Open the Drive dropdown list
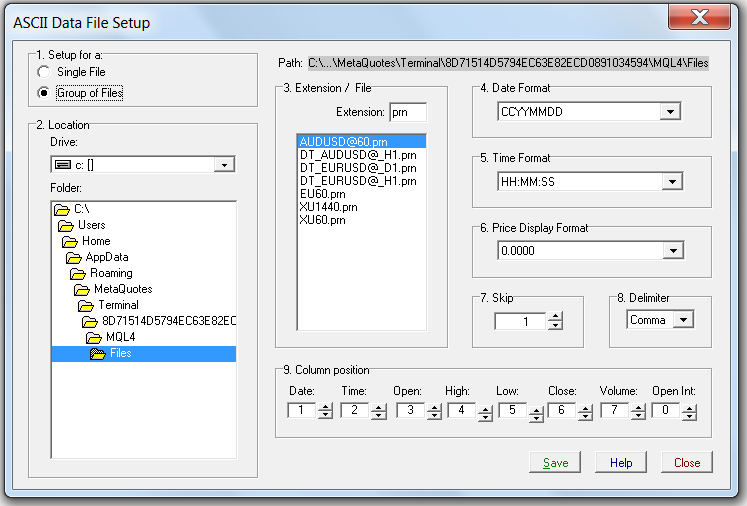This screenshot has width=747, height=506. [x=224, y=165]
